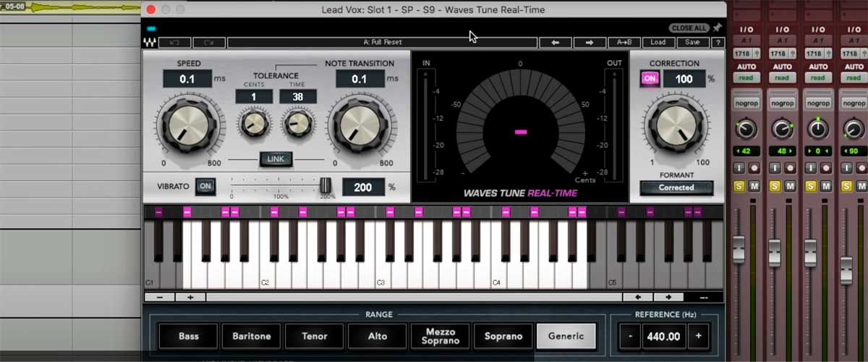Select the Baritone range
868x362 pixels.
point(251,336)
